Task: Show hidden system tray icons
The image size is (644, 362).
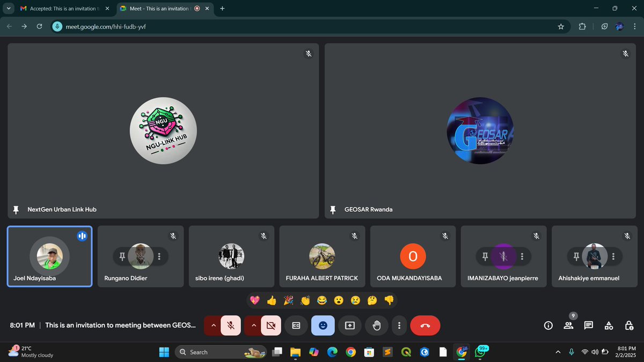Action: click(x=558, y=352)
